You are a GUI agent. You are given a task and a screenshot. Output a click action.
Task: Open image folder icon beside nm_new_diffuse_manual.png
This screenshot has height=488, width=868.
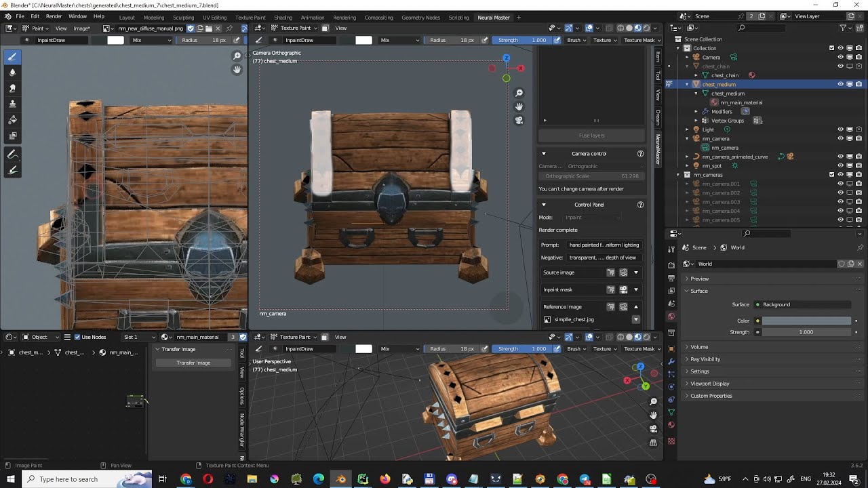(209, 28)
